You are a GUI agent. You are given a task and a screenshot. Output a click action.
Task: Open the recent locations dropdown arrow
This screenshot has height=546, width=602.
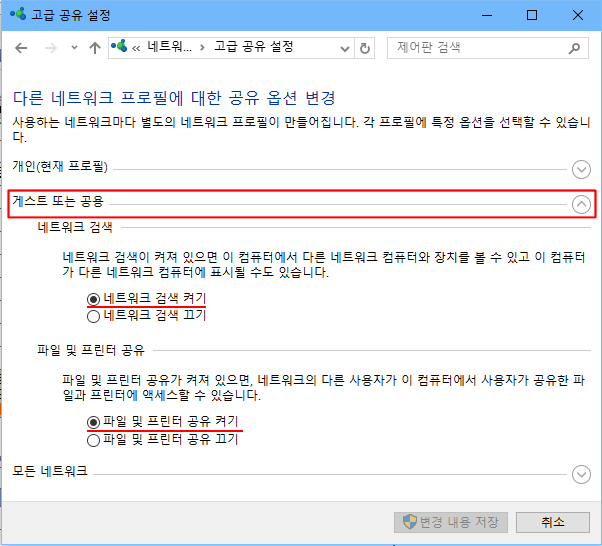click(x=74, y=48)
